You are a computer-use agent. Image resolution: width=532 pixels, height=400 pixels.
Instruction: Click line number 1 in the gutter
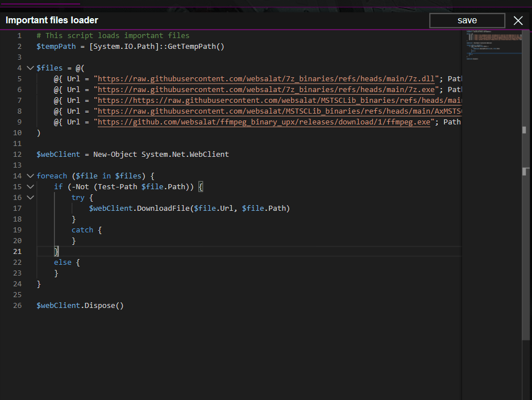[x=19, y=36]
